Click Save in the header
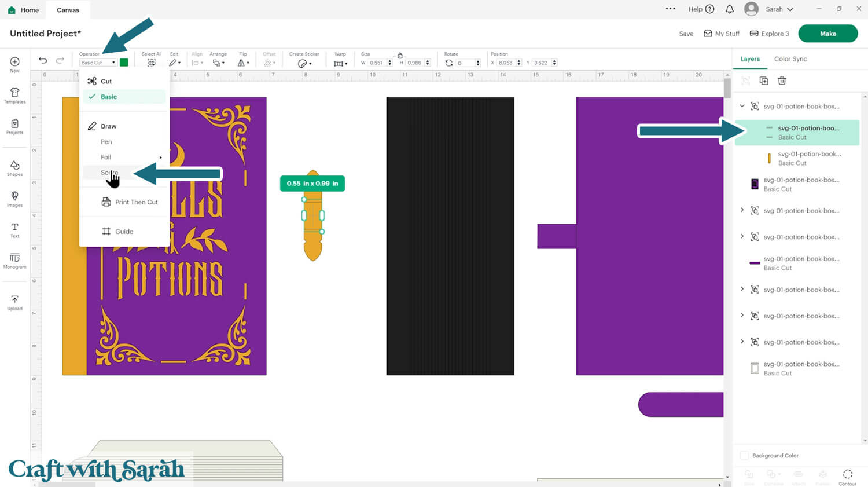This screenshot has width=868, height=487. click(686, 34)
